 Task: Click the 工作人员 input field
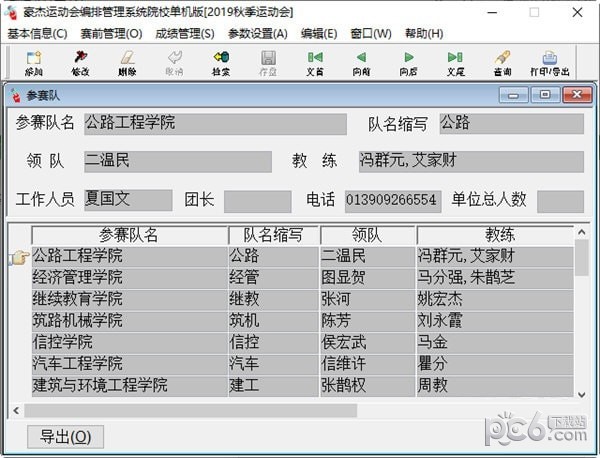(128, 200)
